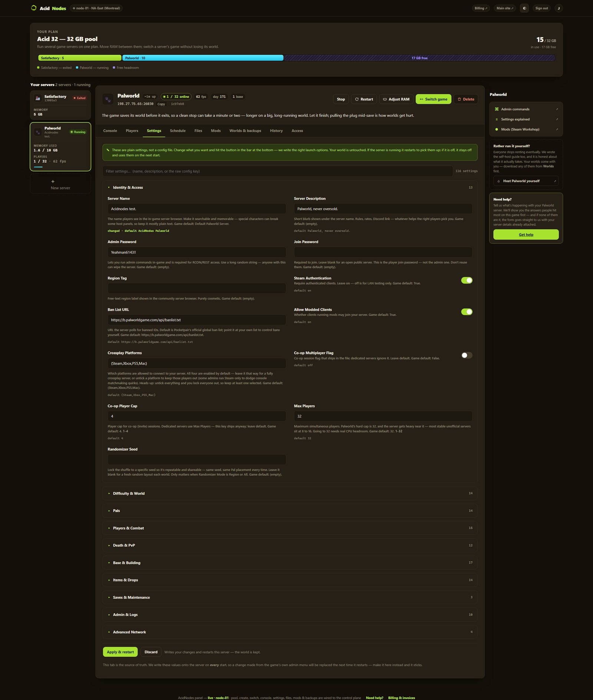Click the plus icon for New server
593x700 pixels.
[53, 182]
